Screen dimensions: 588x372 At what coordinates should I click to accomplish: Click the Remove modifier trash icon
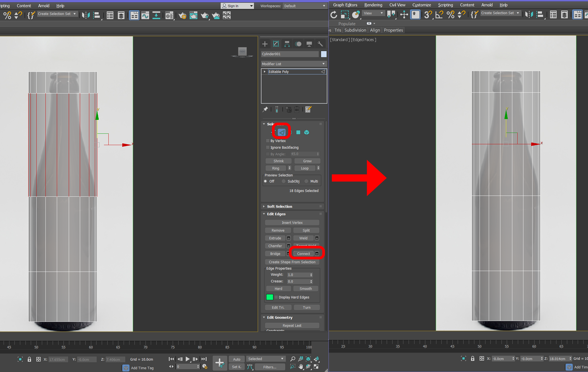(297, 110)
